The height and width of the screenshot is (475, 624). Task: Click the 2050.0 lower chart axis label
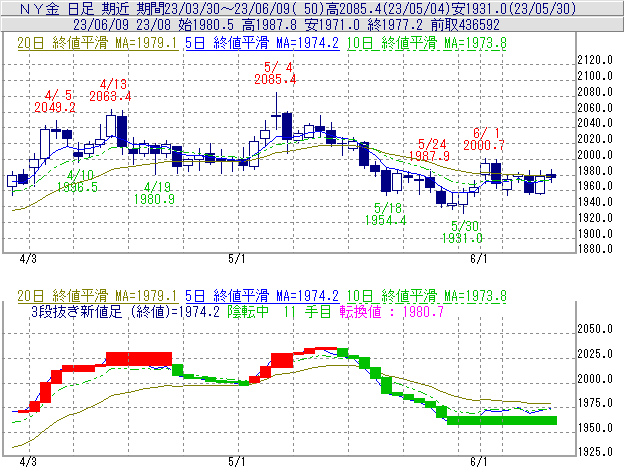click(595, 329)
